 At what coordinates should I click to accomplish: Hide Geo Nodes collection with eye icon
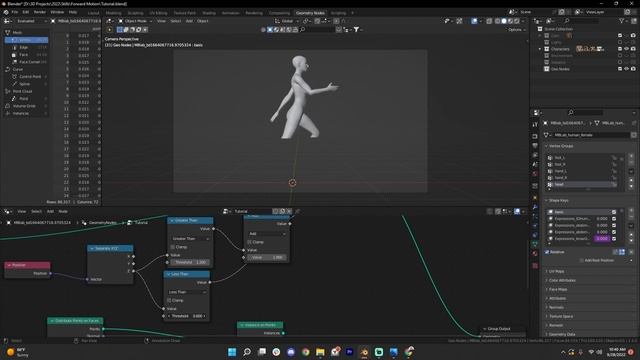coord(627,69)
